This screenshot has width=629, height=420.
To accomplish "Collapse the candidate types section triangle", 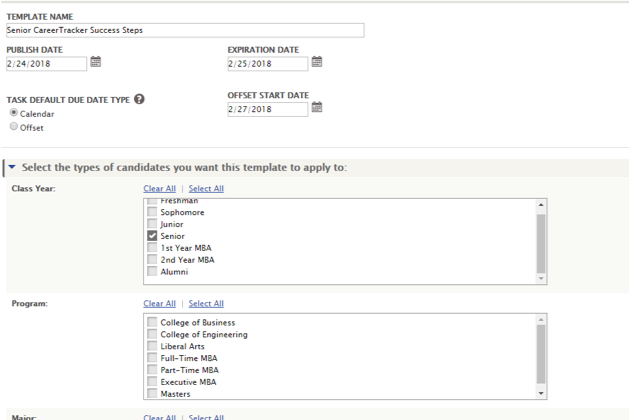I will click(12, 167).
